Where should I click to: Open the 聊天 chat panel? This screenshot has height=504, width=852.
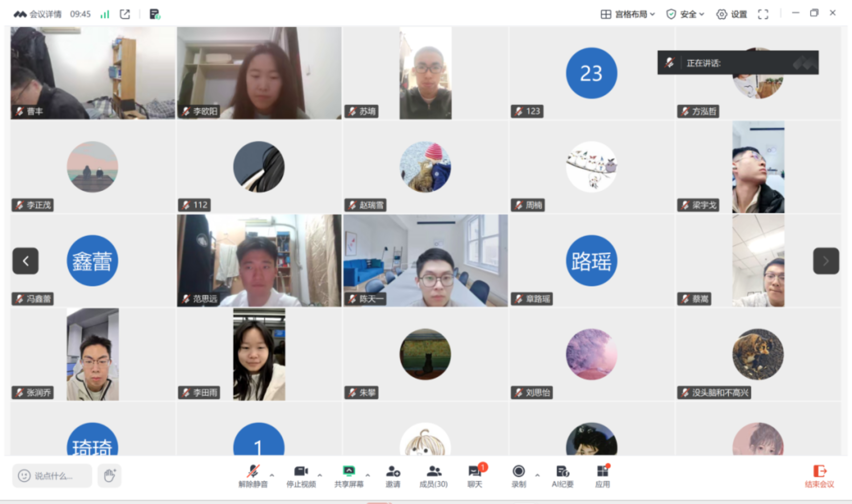point(475,476)
